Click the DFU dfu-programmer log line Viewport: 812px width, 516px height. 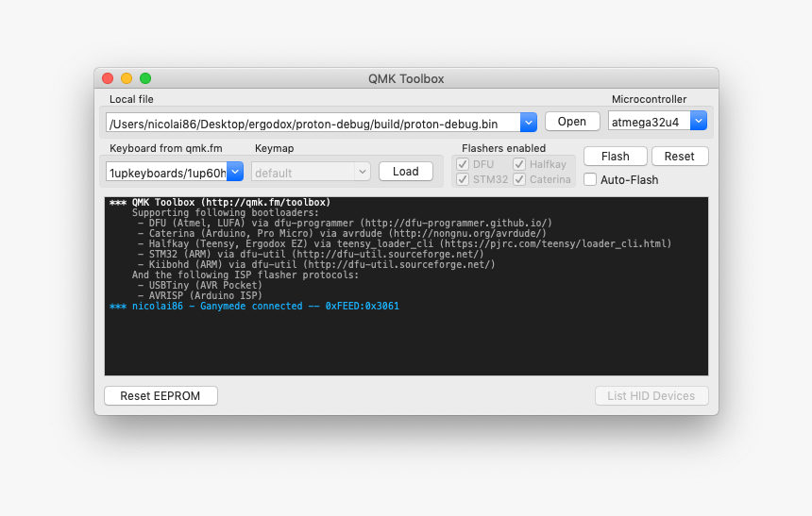tap(345, 223)
